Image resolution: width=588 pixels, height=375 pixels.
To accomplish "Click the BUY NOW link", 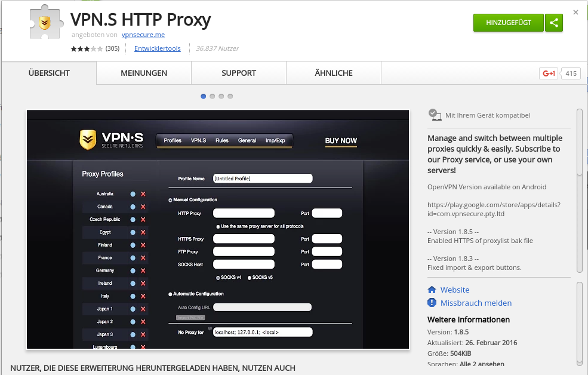I will pos(341,141).
